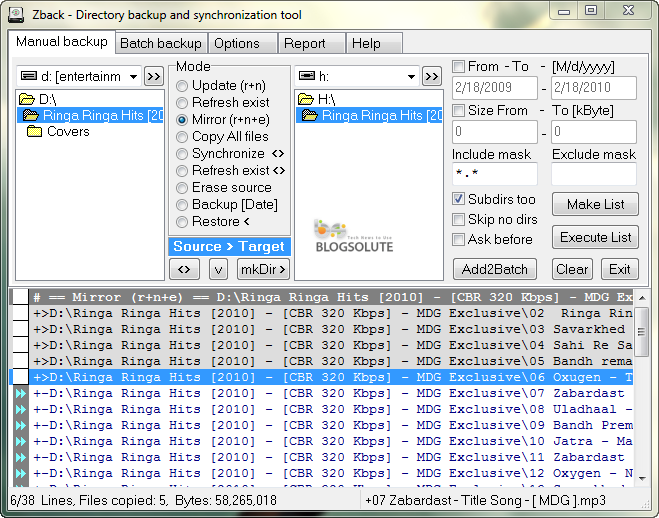Screen dimensions: 659x518
Task: Click the Exit button
Action: coord(619,269)
